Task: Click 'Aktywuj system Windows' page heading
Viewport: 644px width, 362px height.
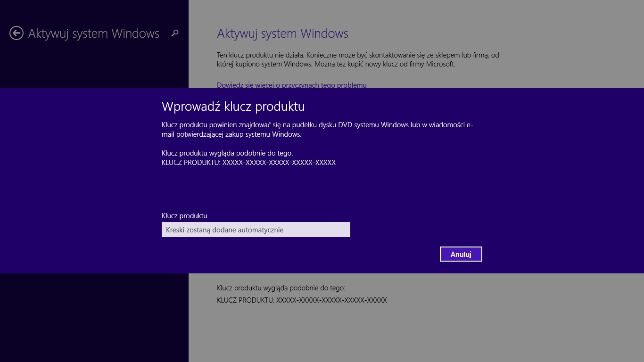Action: click(282, 33)
